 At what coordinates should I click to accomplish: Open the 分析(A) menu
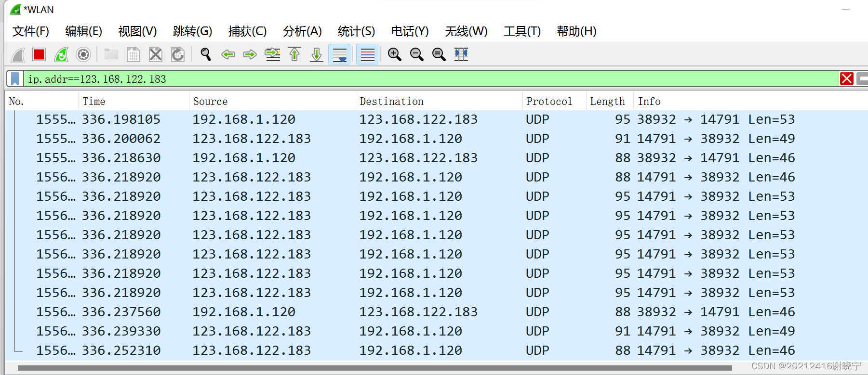click(x=302, y=31)
